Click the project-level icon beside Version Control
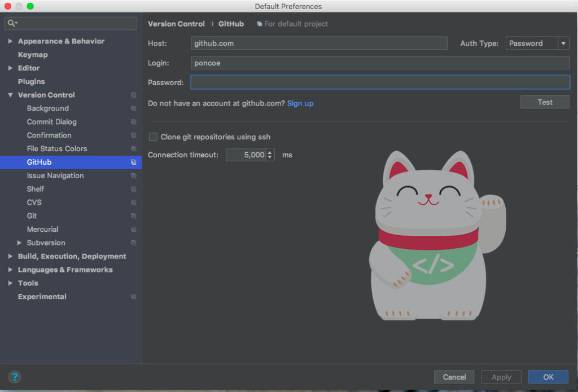 pos(133,95)
